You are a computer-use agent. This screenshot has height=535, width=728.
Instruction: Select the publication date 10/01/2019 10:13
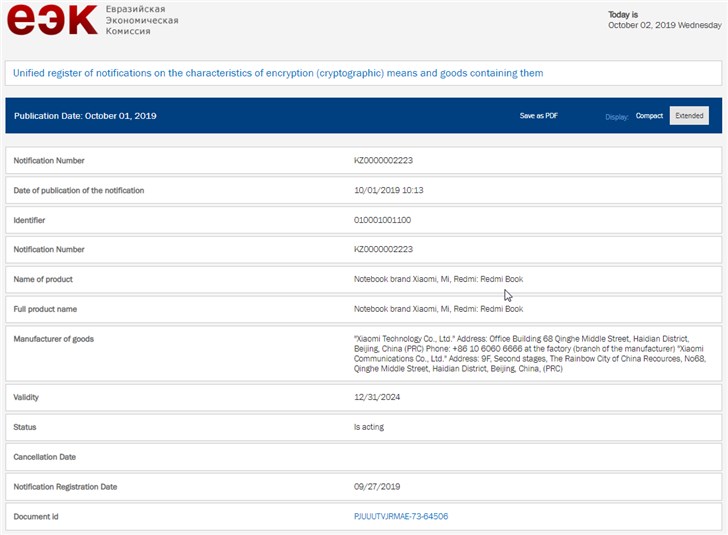pyautogui.click(x=389, y=190)
